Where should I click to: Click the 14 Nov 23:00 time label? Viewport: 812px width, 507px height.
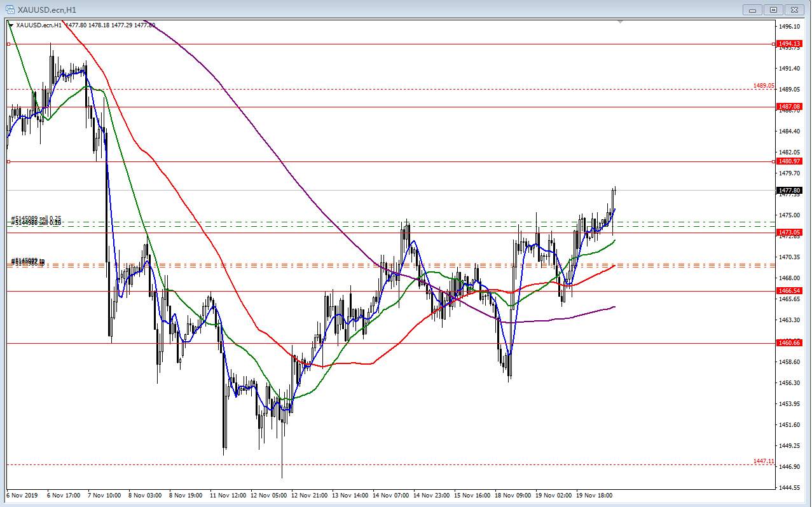pyautogui.click(x=432, y=494)
